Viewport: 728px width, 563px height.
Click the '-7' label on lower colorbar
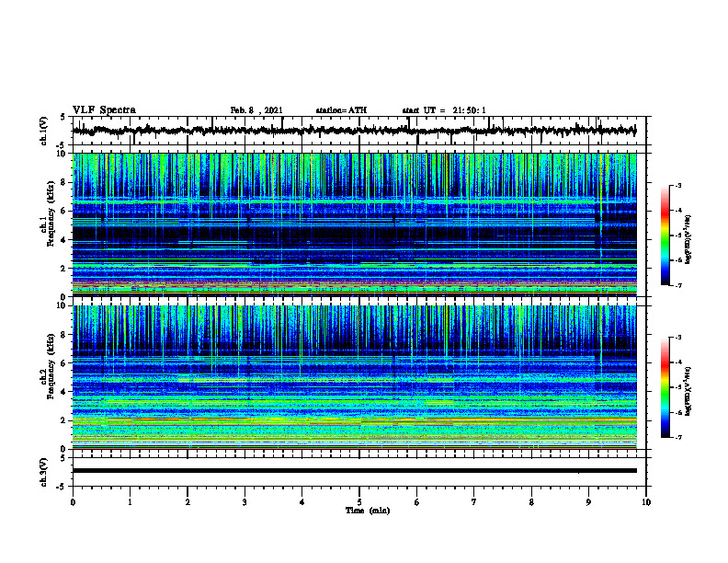click(x=678, y=437)
